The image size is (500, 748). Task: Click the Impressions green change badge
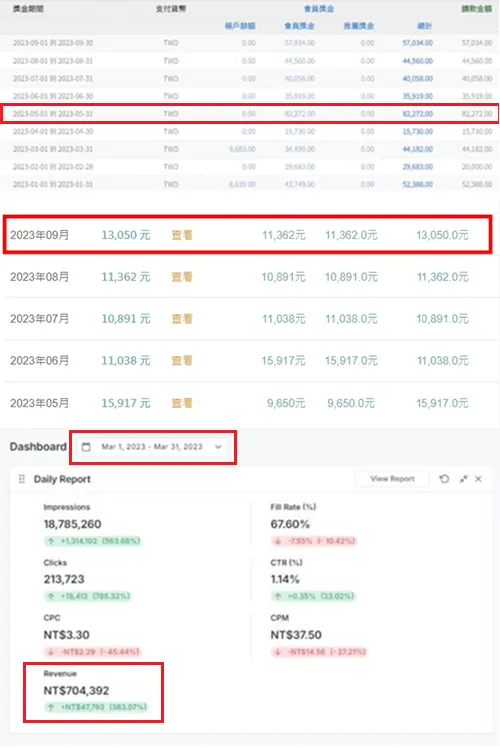click(x=93, y=541)
